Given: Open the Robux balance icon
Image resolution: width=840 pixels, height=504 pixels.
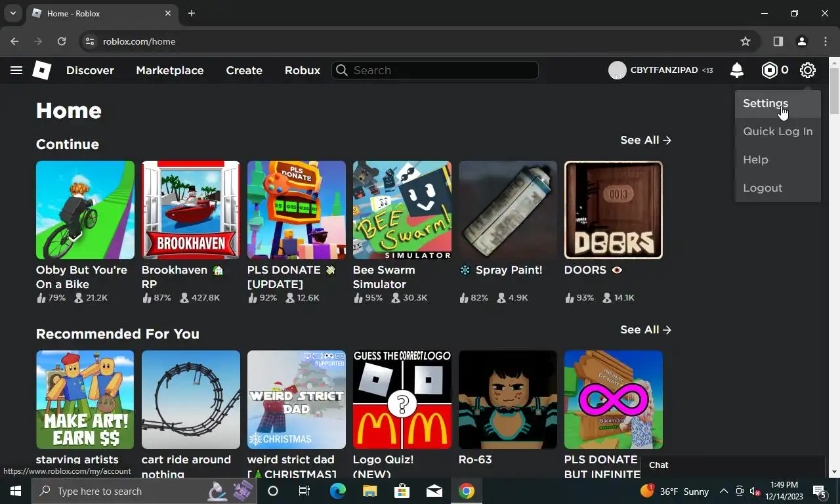Looking at the screenshot, I should 769,70.
